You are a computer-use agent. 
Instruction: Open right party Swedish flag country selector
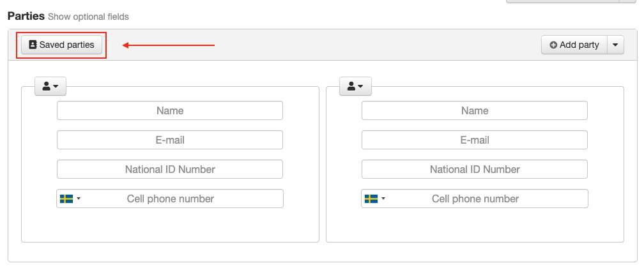tap(375, 198)
